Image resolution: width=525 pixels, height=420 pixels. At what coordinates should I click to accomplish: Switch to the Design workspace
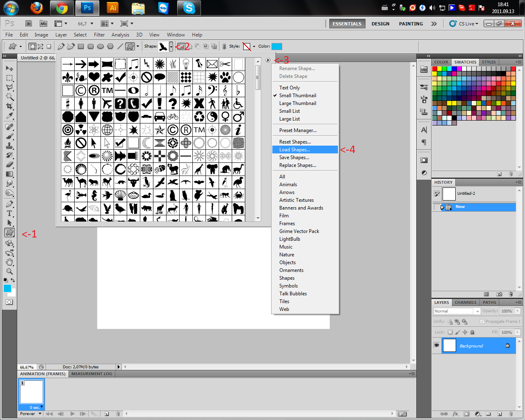pyautogui.click(x=380, y=24)
